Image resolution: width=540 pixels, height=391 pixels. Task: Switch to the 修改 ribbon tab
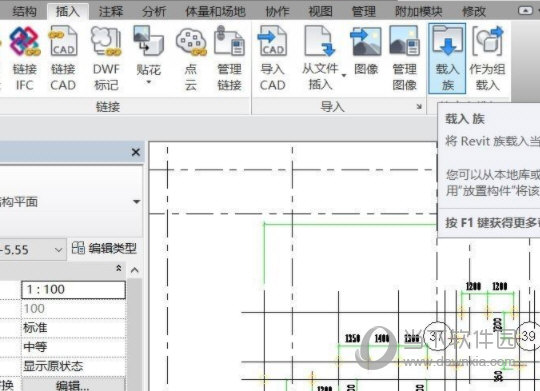point(474,11)
